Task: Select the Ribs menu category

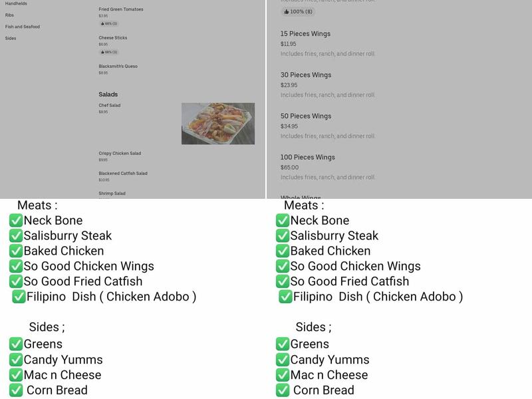Action: tap(9, 16)
